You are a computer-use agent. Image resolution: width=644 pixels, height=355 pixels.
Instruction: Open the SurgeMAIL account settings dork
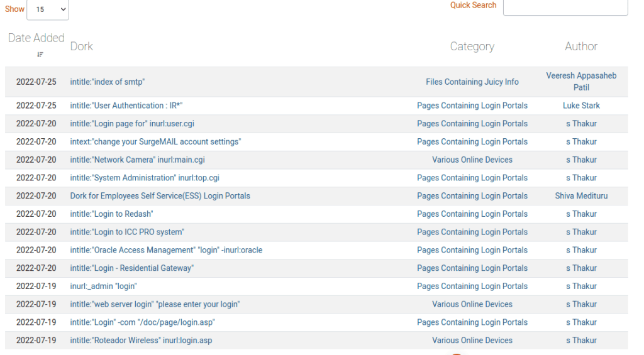pos(155,142)
